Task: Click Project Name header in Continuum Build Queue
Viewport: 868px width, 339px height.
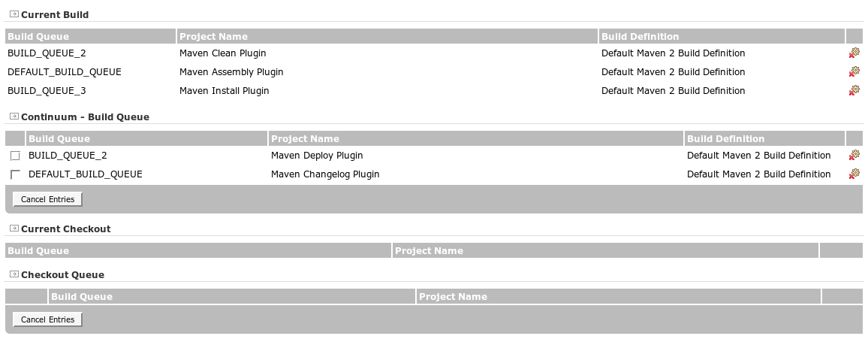Action: [305, 139]
